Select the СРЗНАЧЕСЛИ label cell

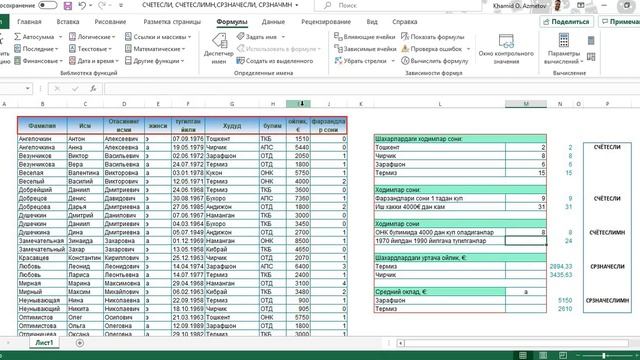[x=607, y=266]
